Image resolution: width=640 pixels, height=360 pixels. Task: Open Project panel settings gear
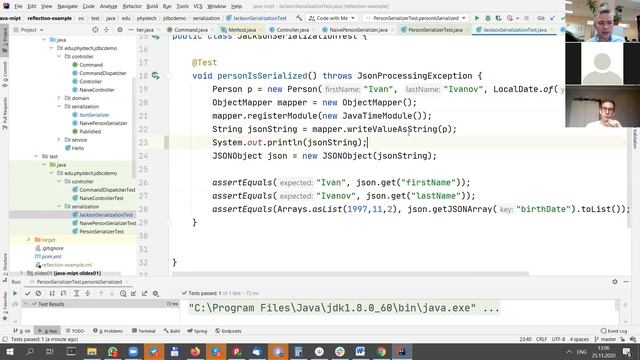coord(120,30)
